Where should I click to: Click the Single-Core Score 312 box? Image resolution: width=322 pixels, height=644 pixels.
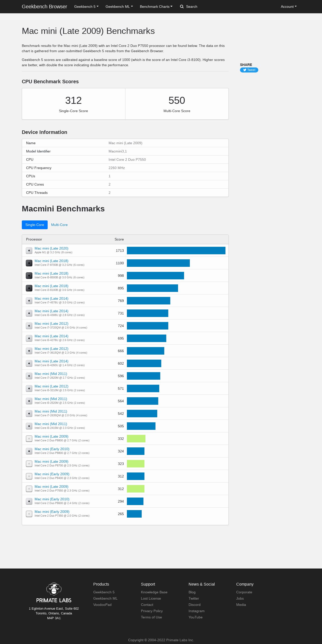coord(73,104)
